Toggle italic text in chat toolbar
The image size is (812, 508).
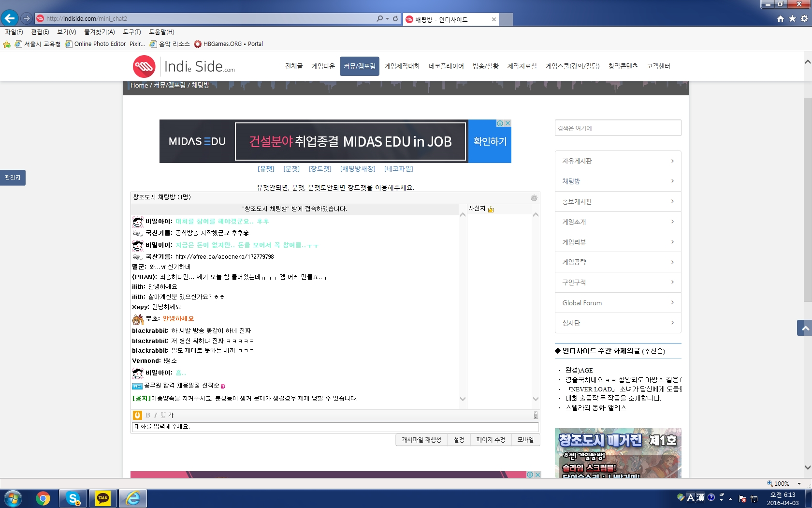pyautogui.click(x=156, y=415)
